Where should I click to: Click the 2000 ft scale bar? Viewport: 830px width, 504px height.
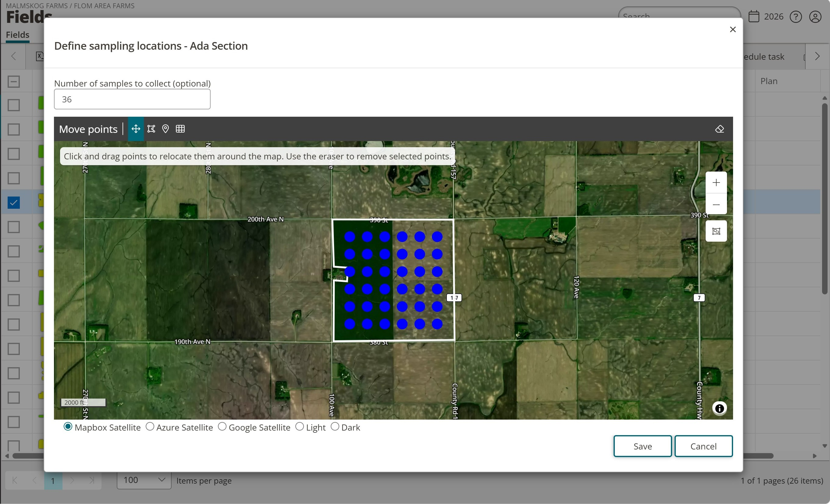(83, 402)
